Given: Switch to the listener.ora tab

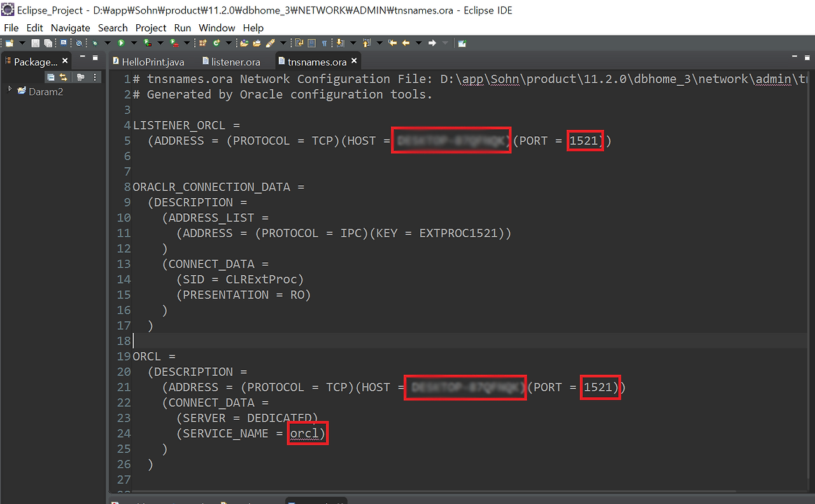Looking at the screenshot, I should tap(234, 61).
